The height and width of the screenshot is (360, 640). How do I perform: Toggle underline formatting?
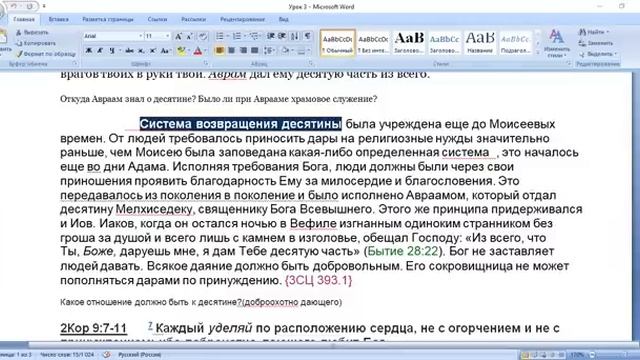coord(111,51)
